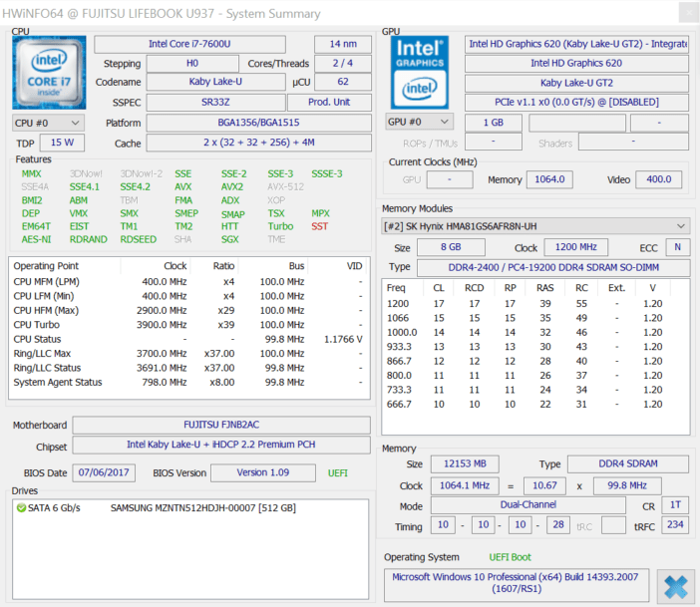Click the Intel Core i7 CPU logo
The image size is (700, 607).
[49, 73]
